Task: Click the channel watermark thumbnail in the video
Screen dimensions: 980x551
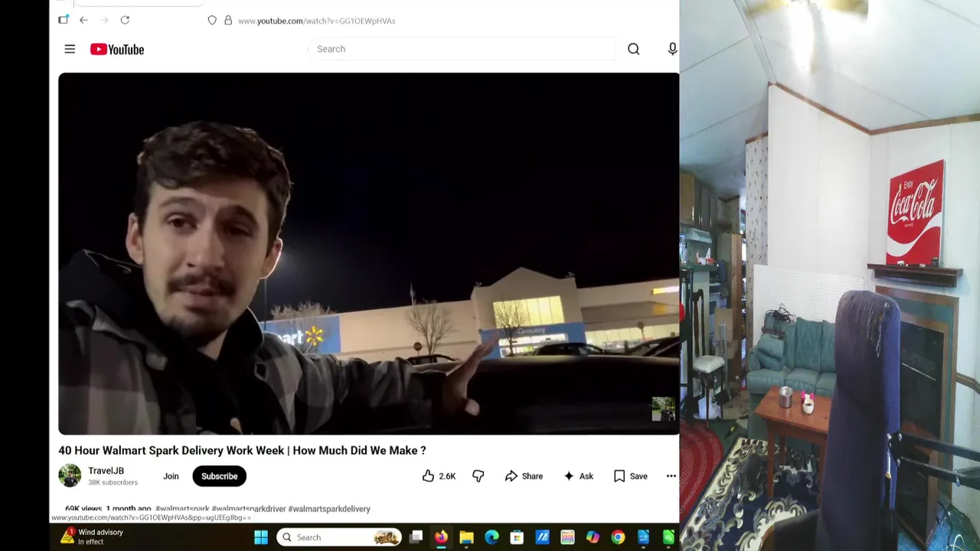Action: click(663, 409)
